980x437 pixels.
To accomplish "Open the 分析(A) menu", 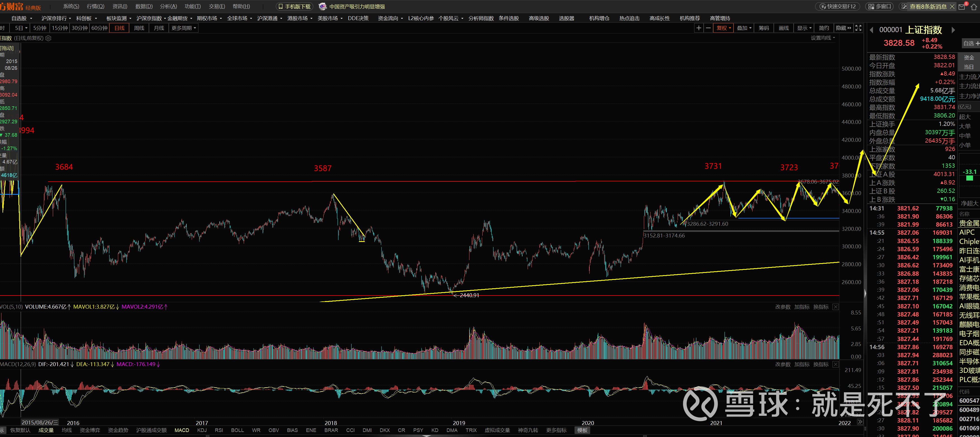I will (168, 6).
